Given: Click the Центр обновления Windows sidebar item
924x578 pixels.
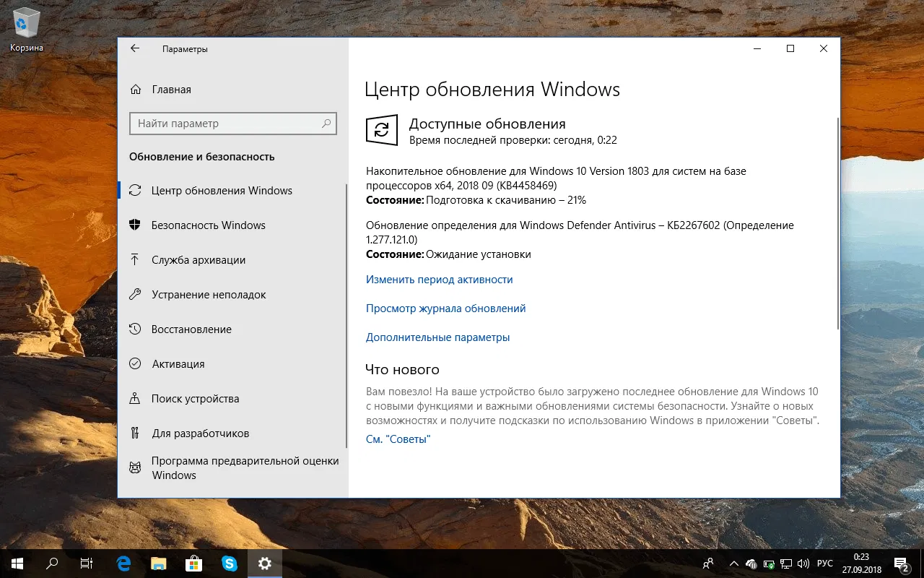Looking at the screenshot, I should (222, 190).
